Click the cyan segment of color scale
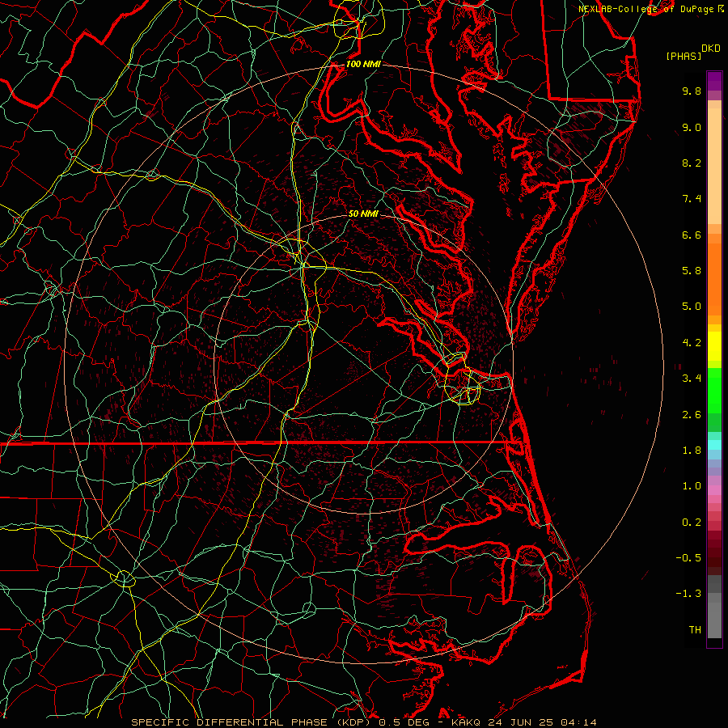728x728 pixels. click(714, 445)
